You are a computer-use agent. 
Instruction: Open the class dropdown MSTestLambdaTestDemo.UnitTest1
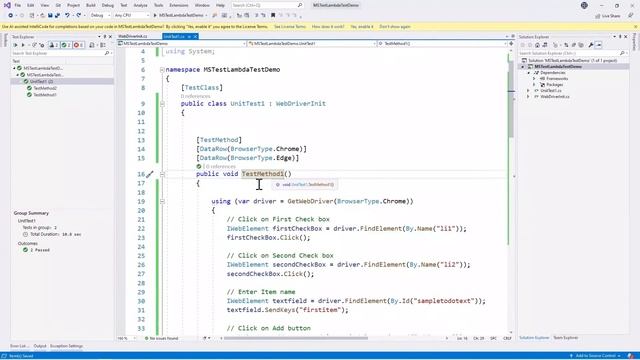[312, 43]
